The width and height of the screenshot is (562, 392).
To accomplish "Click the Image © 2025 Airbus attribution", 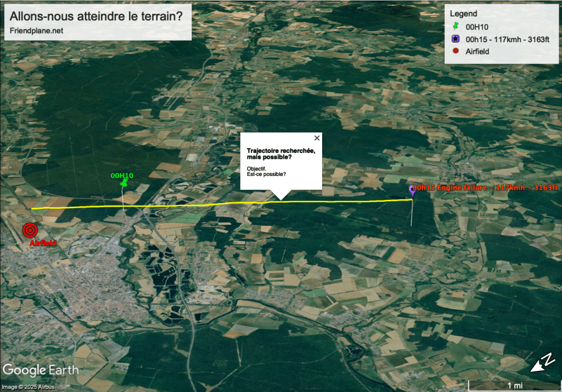I will 27,387.
